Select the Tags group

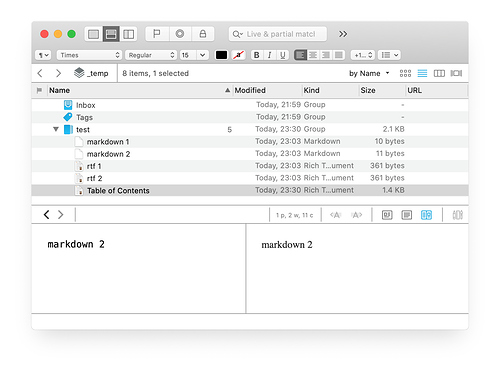(x=250, y=117)
